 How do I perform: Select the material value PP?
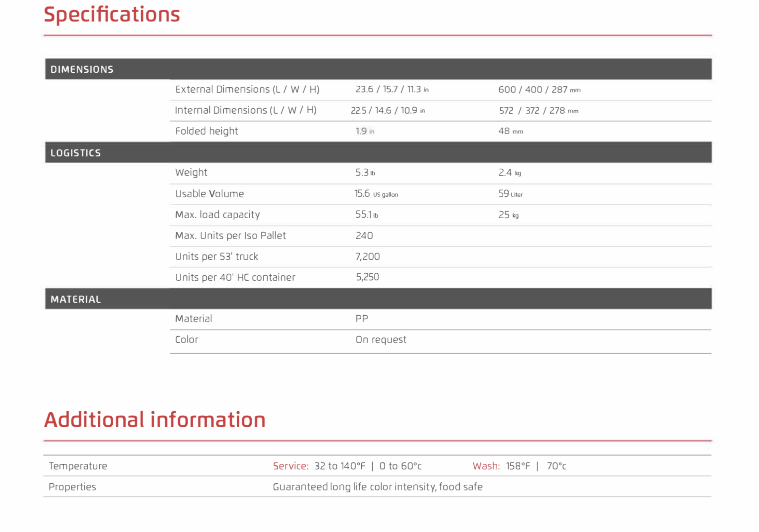click(x=361, y=319)
